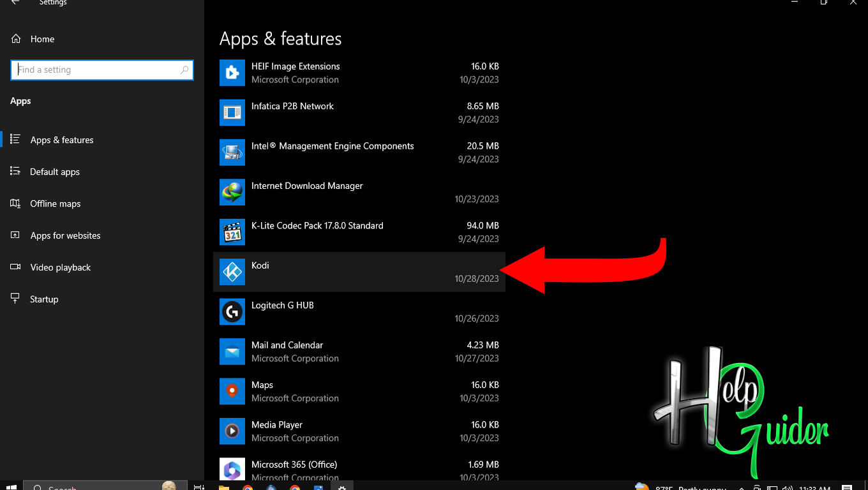
Task: Select the Internet Download Manager icon
Action: click(232, 192)
